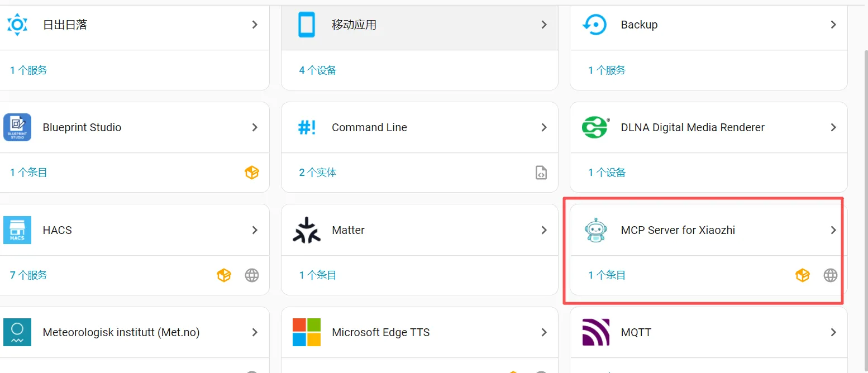Expand the 日出日落 card chevron
Image resolution: width=868 pixels, height=373 pixels.
(x=255, y=25)
